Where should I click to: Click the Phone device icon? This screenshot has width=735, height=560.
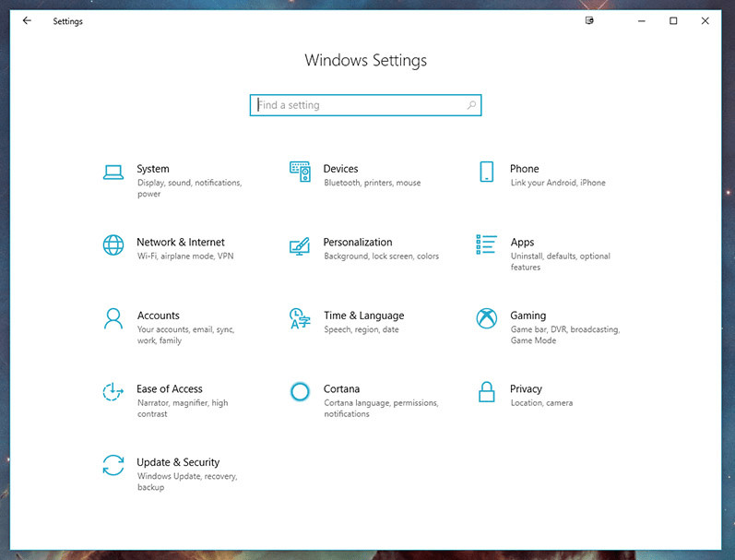(x=487, y=172)
